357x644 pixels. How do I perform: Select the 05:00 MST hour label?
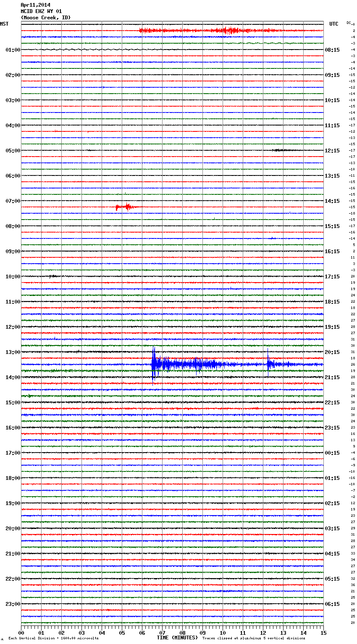(13, 151)
